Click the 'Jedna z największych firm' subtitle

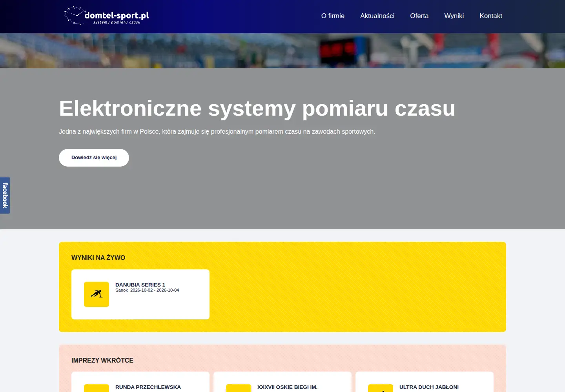coord(217,132)
